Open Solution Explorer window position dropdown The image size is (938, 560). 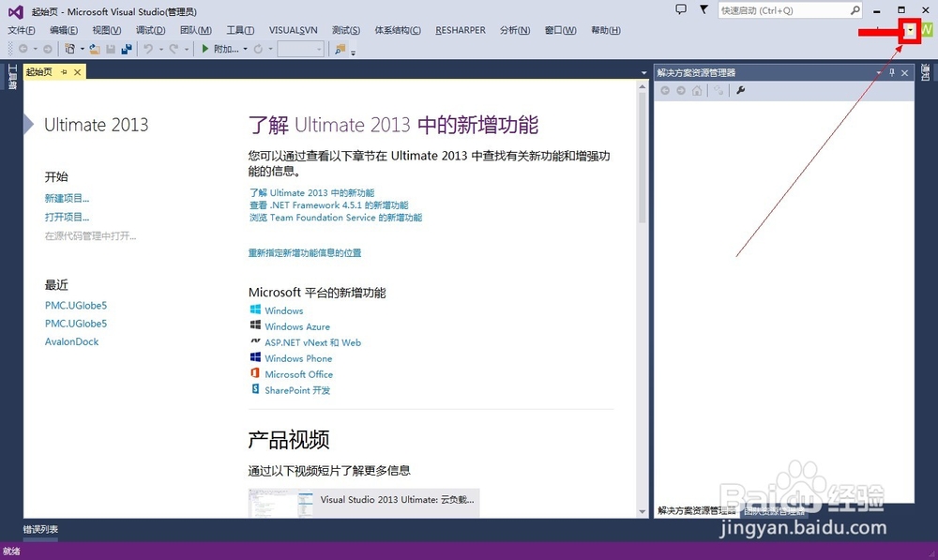point(879,72)
